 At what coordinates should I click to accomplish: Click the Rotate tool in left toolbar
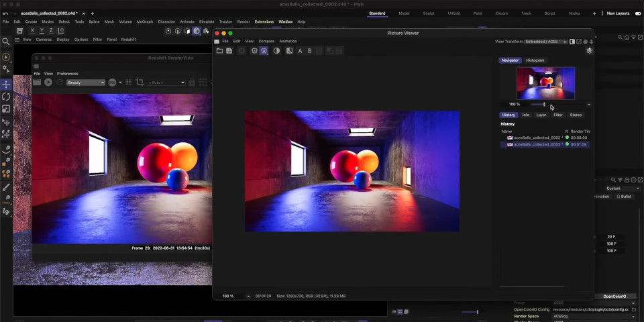coord(6,97)
